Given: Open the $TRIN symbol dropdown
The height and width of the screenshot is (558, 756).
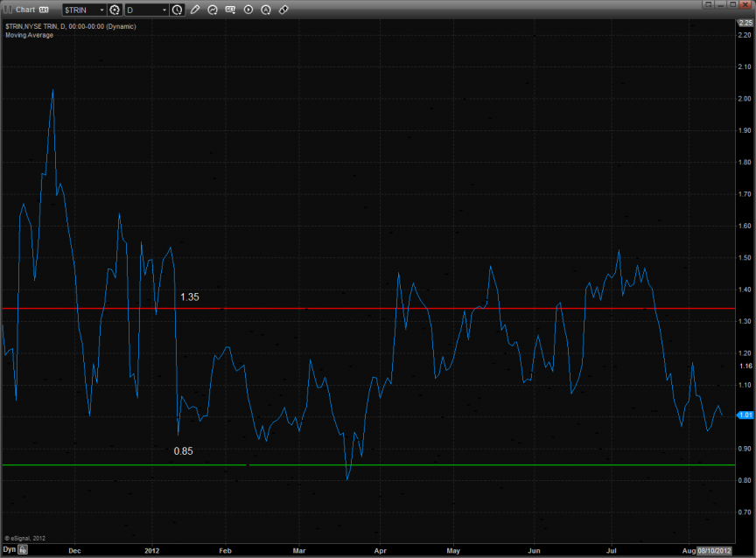Looking at the screenshot, I should (101, 10).
